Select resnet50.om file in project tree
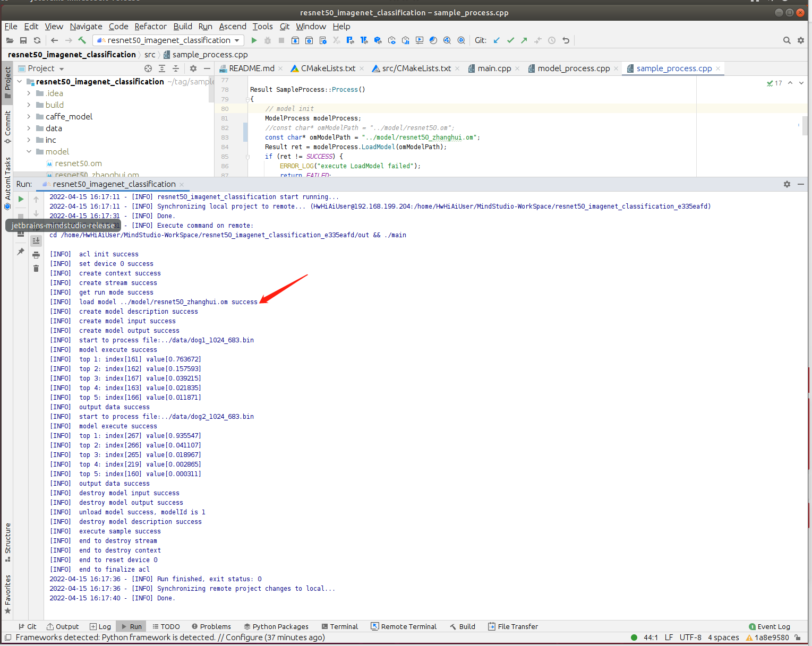This screenshot has height=646, width=812. tap(78, 163)
